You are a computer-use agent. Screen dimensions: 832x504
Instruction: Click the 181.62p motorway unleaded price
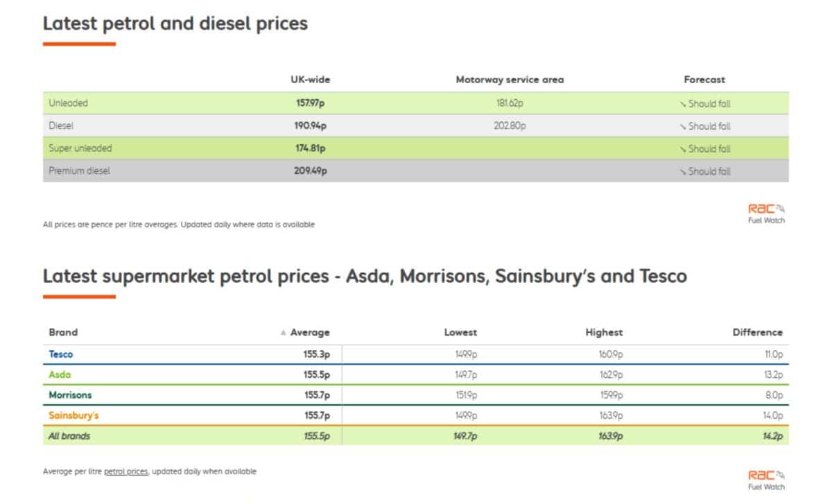click(510, 103)
